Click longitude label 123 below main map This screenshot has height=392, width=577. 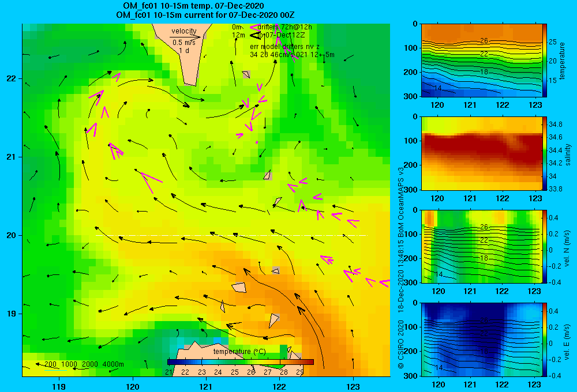pyautogui.click(x=353, y=386)
